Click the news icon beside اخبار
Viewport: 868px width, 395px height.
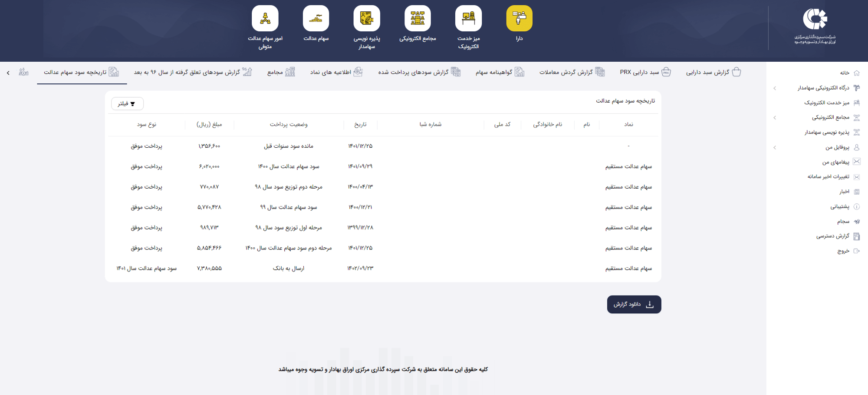pyautogui.click(x=857, y=192)
